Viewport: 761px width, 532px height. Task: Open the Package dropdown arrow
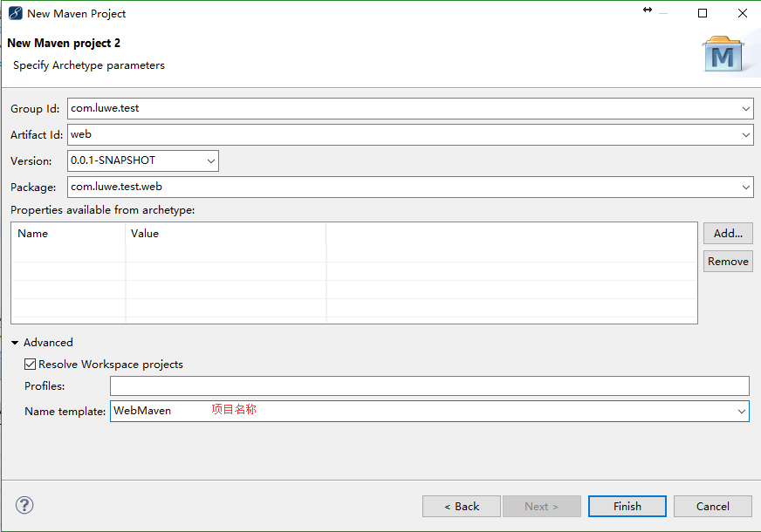tap(746, 188)
